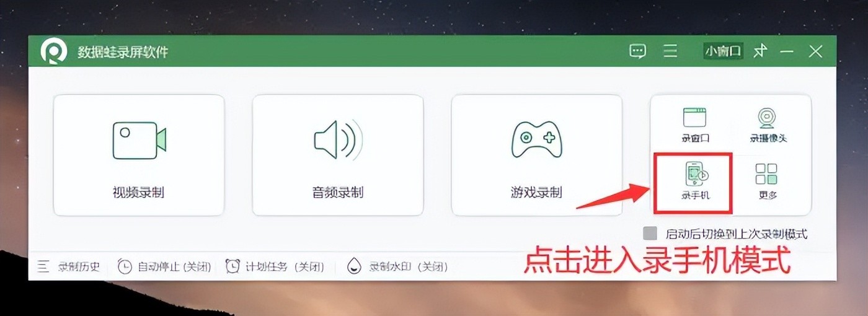This screenshot has width=868, height=316.
Task: Expand the hamburger menu in title bar
Action: [670, 51]
